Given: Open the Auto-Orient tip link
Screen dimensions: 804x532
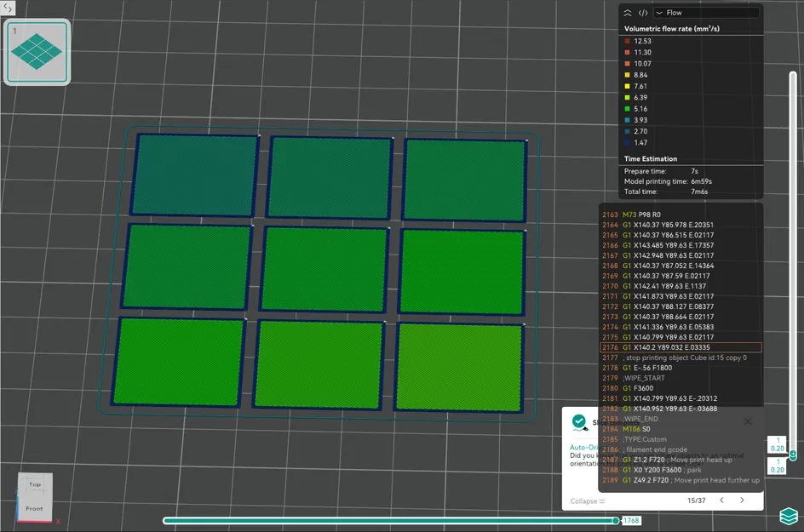Looking at the screenshot, I should pos(583,448).
